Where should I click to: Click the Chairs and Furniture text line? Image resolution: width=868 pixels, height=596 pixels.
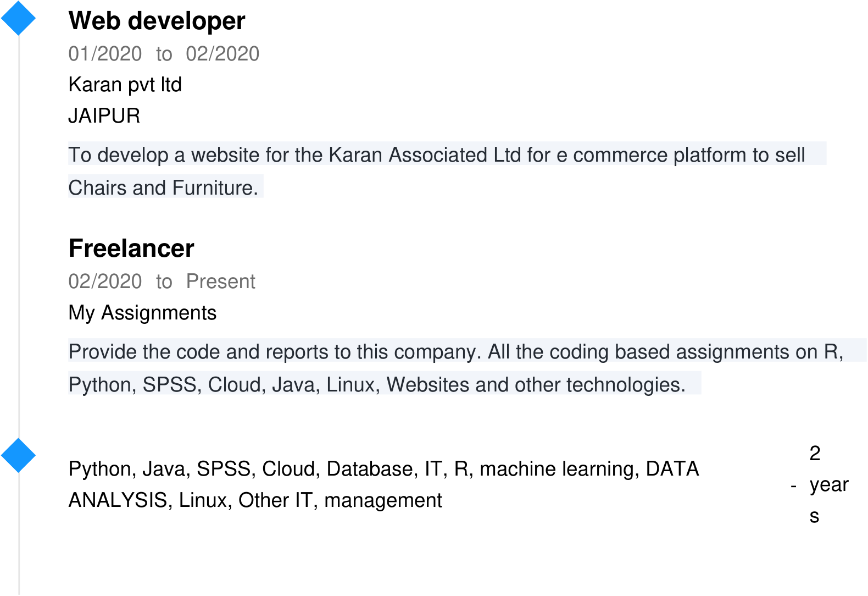[163, 188]
